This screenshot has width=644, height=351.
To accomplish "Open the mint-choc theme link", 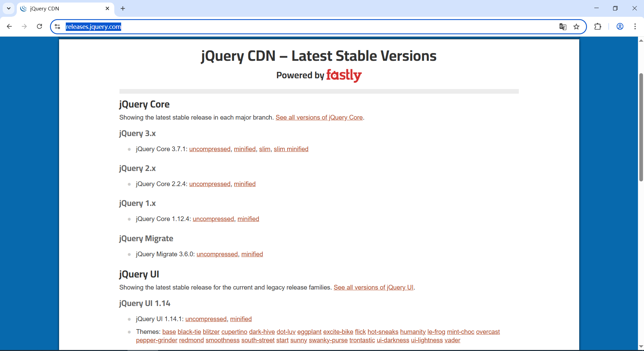I will pos(461,332).
